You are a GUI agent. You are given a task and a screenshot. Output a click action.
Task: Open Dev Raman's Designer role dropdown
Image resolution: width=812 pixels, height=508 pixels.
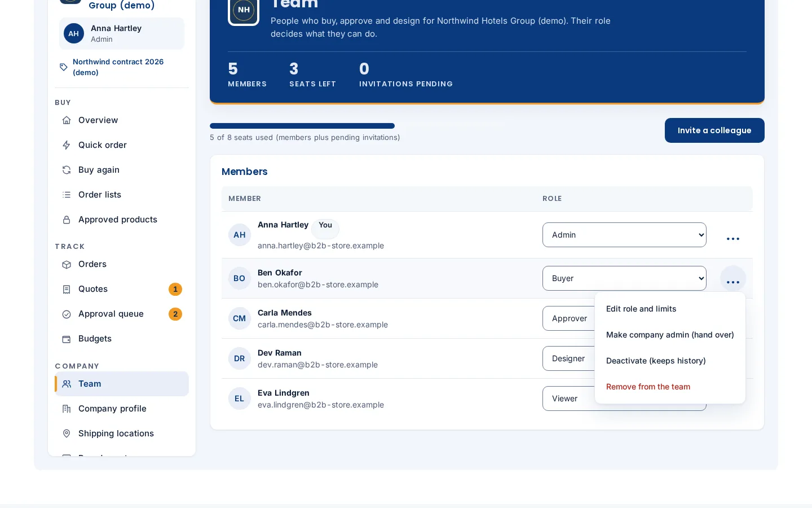[x=568, y=358]
